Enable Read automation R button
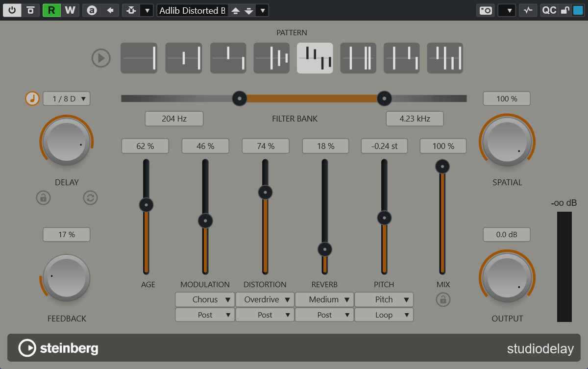 (x=51, y=10)
